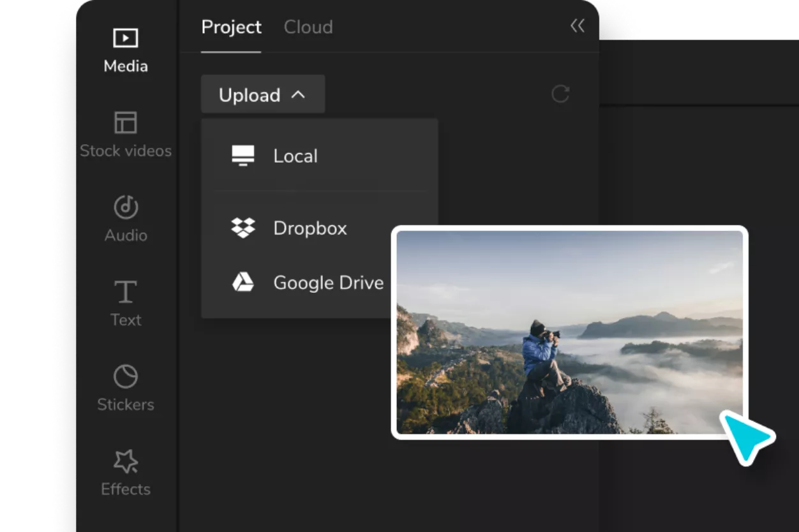Pick Google Drive from upload options

(328, 283)
